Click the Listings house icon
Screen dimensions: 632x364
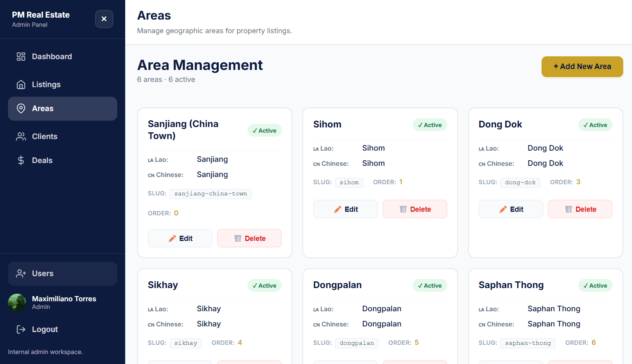tap(21, 84)
